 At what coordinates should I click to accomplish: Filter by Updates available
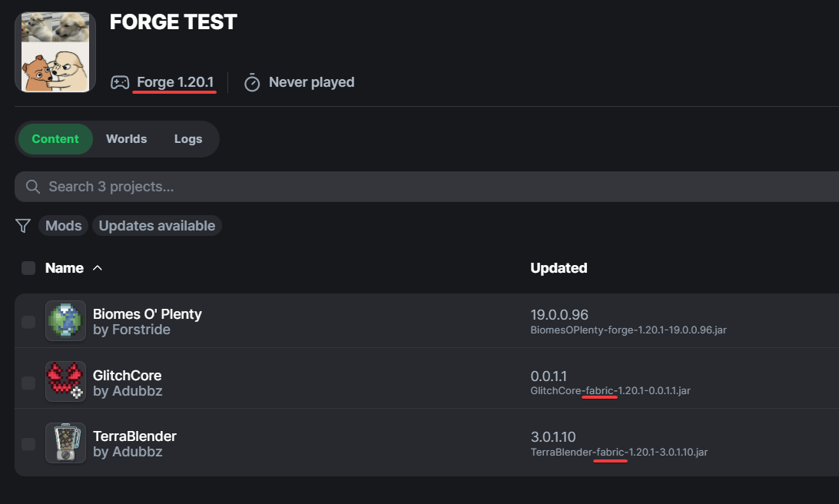point(157,226)
